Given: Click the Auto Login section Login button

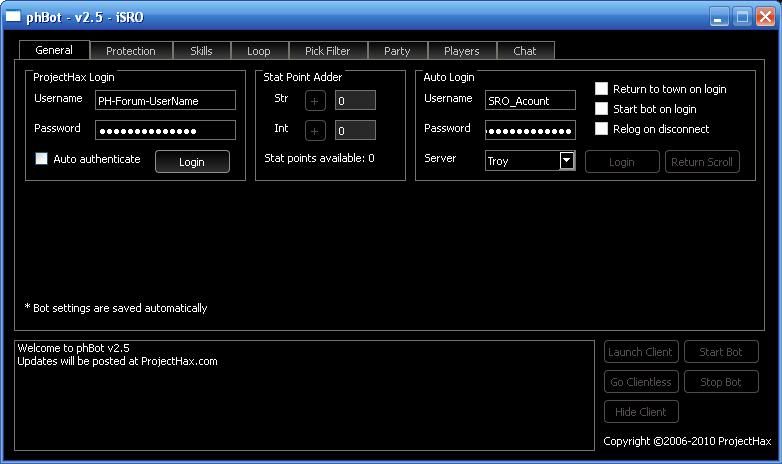Looking at the screenshot, I should (x=622, y=162).
